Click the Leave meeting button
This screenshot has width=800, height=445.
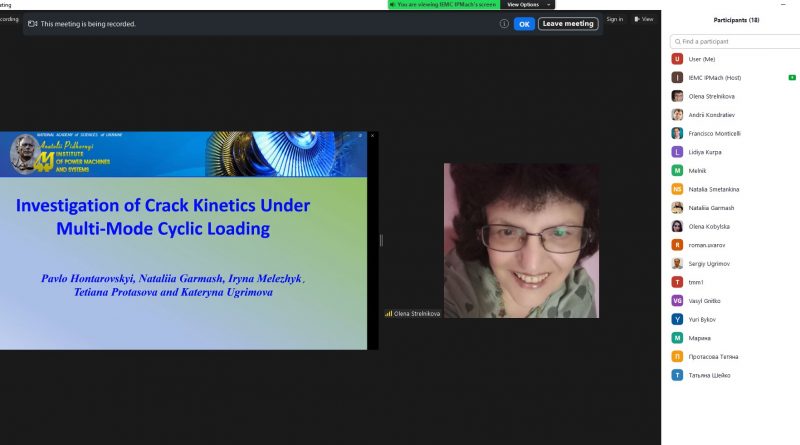click(x=568, y=24)
